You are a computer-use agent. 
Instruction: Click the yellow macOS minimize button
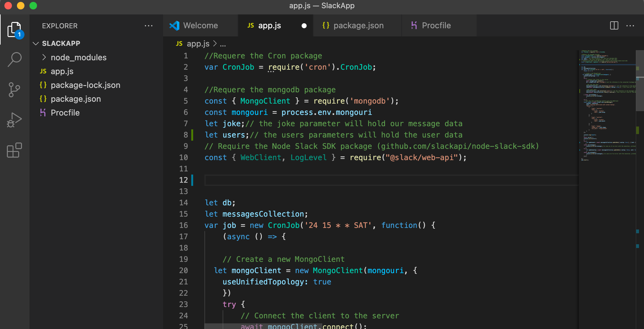(21, 6)
